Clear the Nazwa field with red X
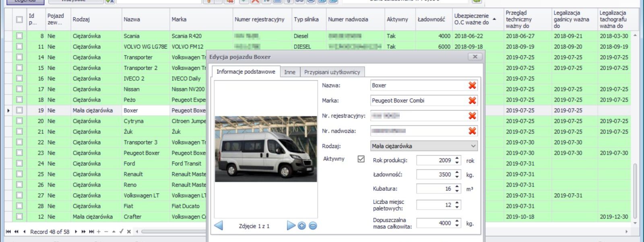This screenshot has height=242, width=644. coord(472,86)
